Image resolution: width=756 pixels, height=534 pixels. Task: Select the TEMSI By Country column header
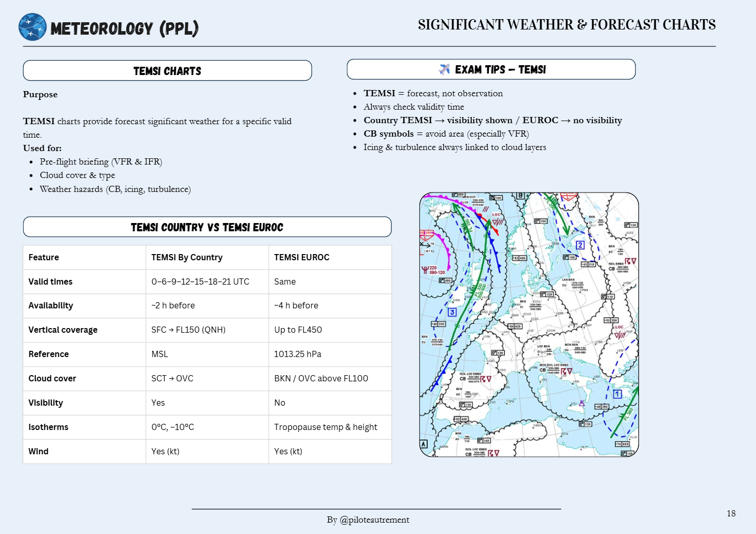point(187,257)
